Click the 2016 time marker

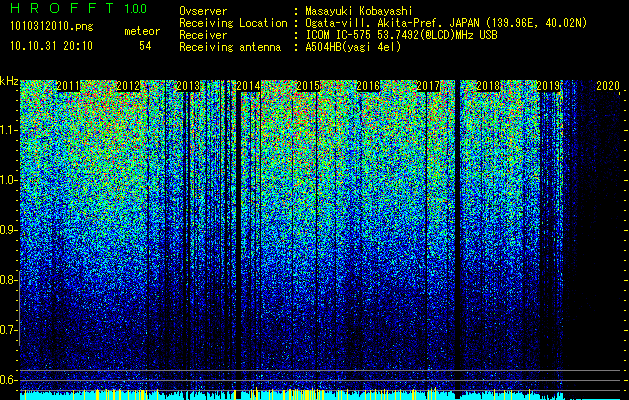coord(368,86)
